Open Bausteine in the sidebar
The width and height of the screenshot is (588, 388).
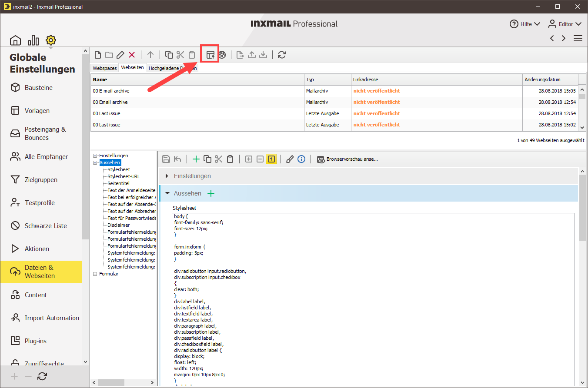41,87
